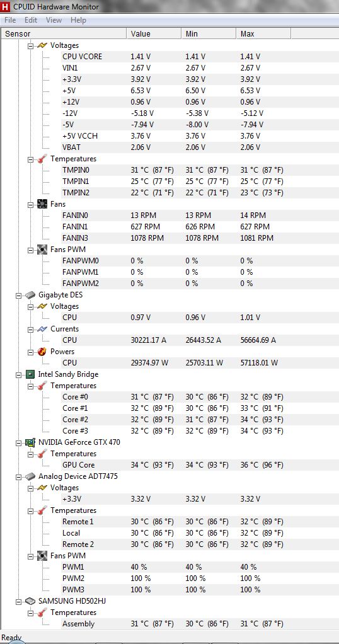Open the File menu
Image resolution: width=339 pixels, height=644 pixels.
point(10,20)
